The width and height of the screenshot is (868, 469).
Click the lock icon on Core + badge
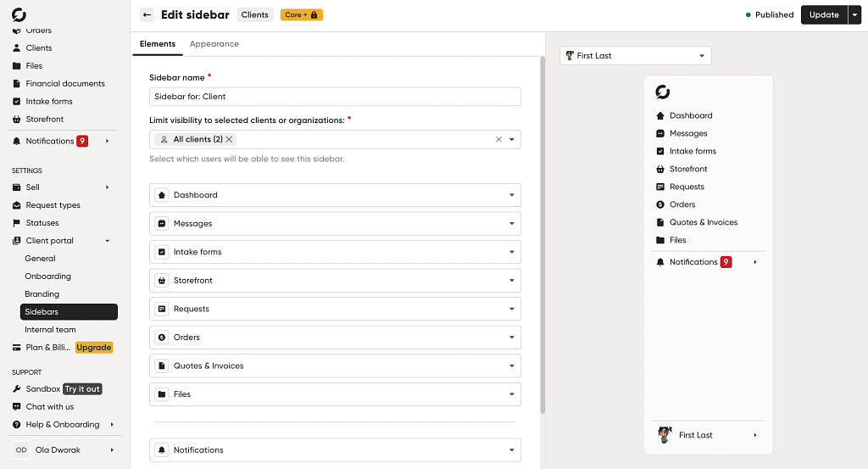tap(314, 15)
